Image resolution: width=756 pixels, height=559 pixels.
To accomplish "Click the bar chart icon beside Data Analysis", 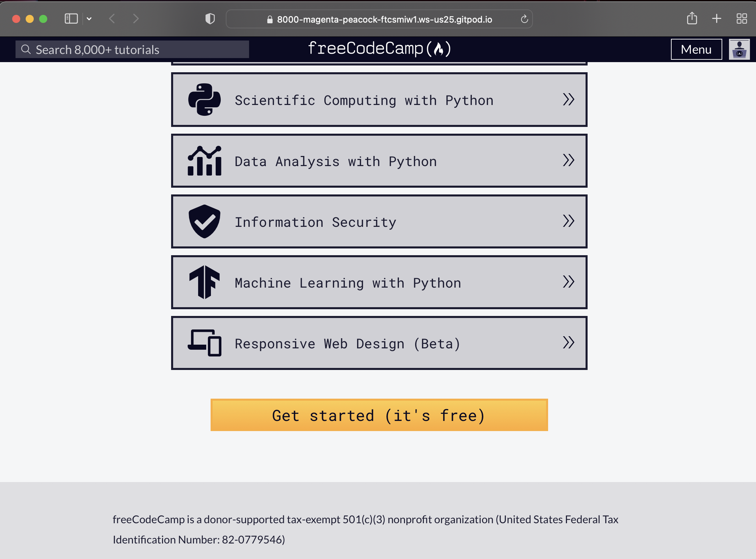I will (x=204, y=161).
